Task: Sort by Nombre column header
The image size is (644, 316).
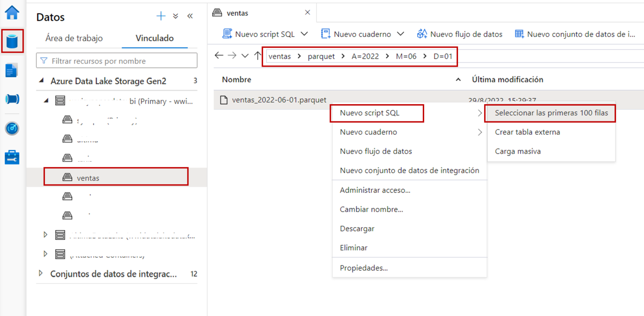Action: tap(237, 80)
